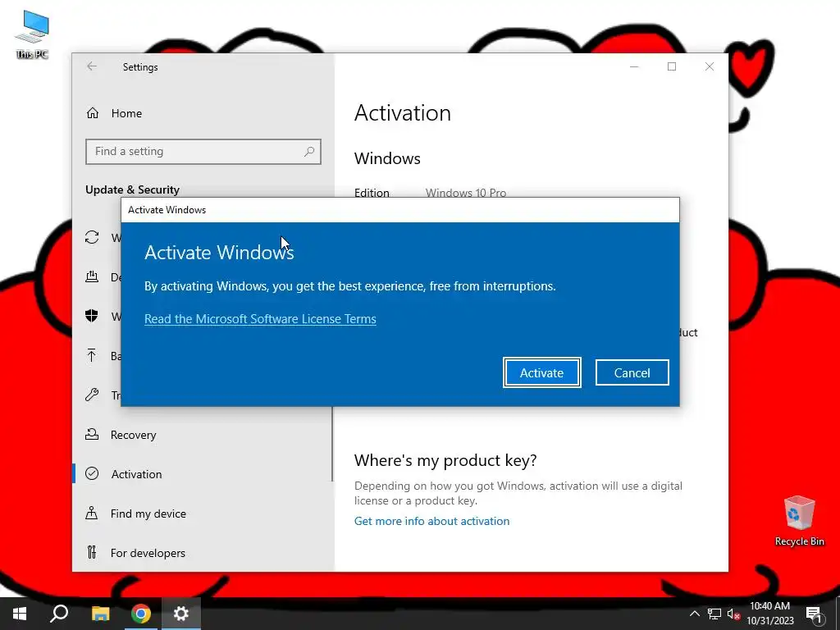Image resolution: width=840 pixels, height=630 pixels.
Task: Close the Settings window
Action: pos(710,66)
